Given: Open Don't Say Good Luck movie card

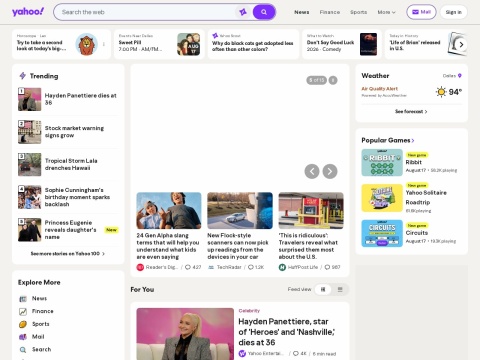Looking at the screenshot, I should [342, 44].
